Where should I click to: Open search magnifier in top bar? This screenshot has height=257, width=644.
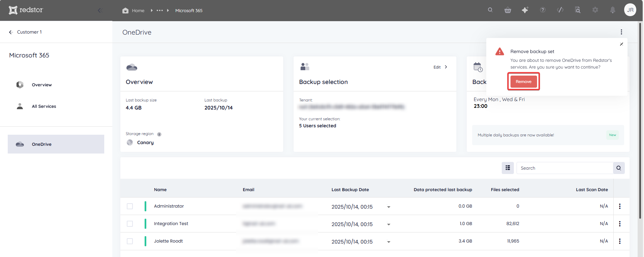coord(490,10)
